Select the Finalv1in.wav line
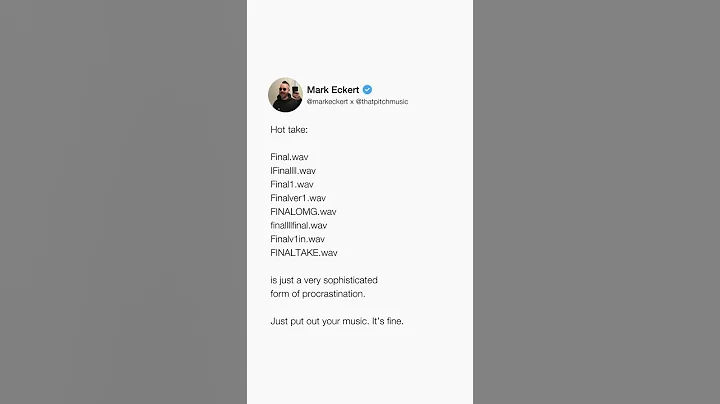This screenshot has height=404, width=720. pos(297,239)
